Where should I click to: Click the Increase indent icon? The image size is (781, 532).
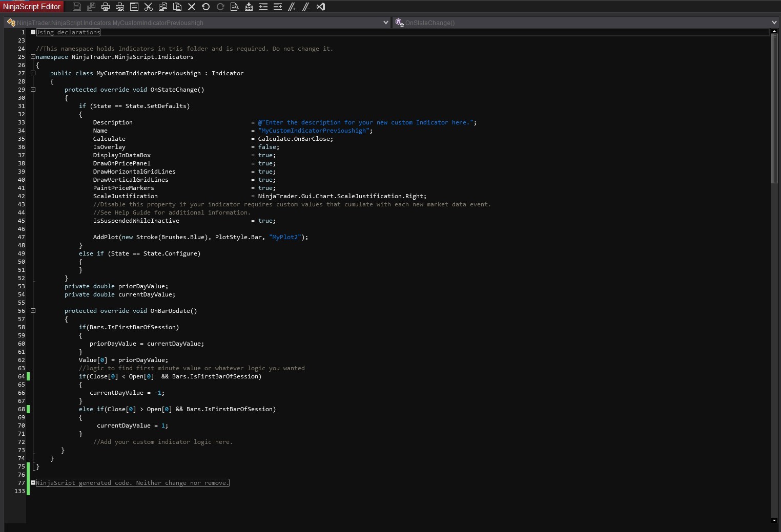tap(278, 7)
